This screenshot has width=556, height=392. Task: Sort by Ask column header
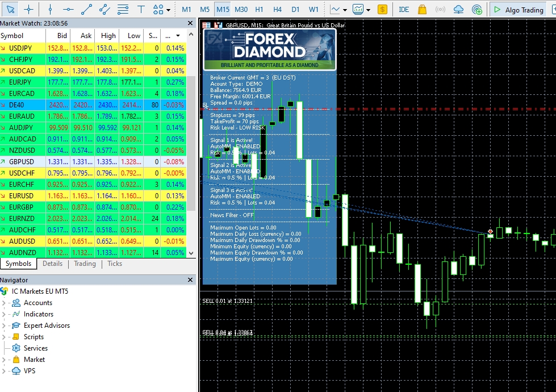click(x=82, y=35)
